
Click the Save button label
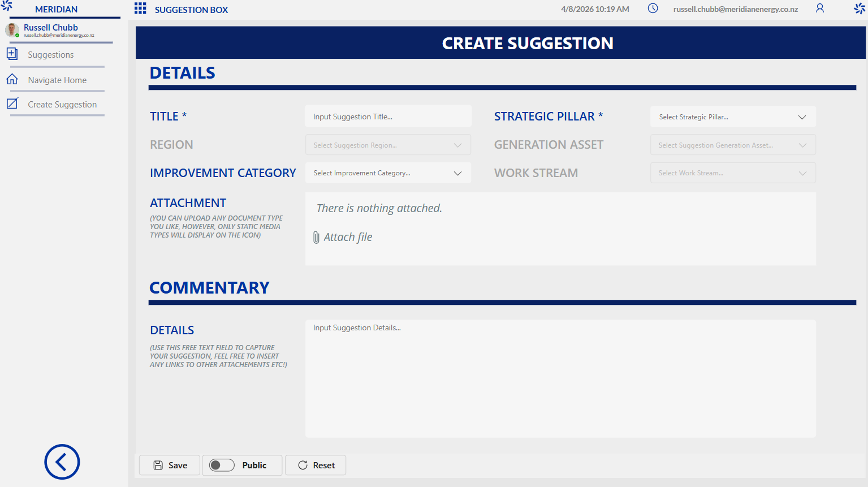pos(178,465)
